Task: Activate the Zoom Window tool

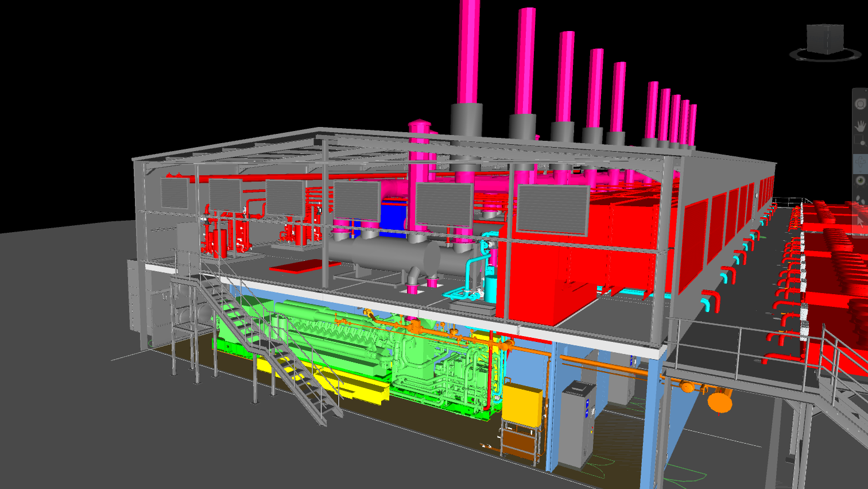Action: (x=860, y=141)
